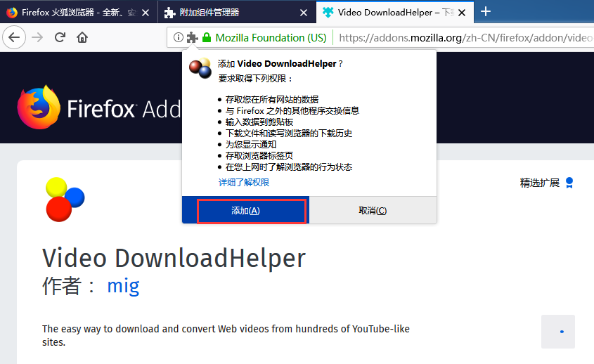
Task: Close the 附加组件管理器 tab
Action: 304,13
